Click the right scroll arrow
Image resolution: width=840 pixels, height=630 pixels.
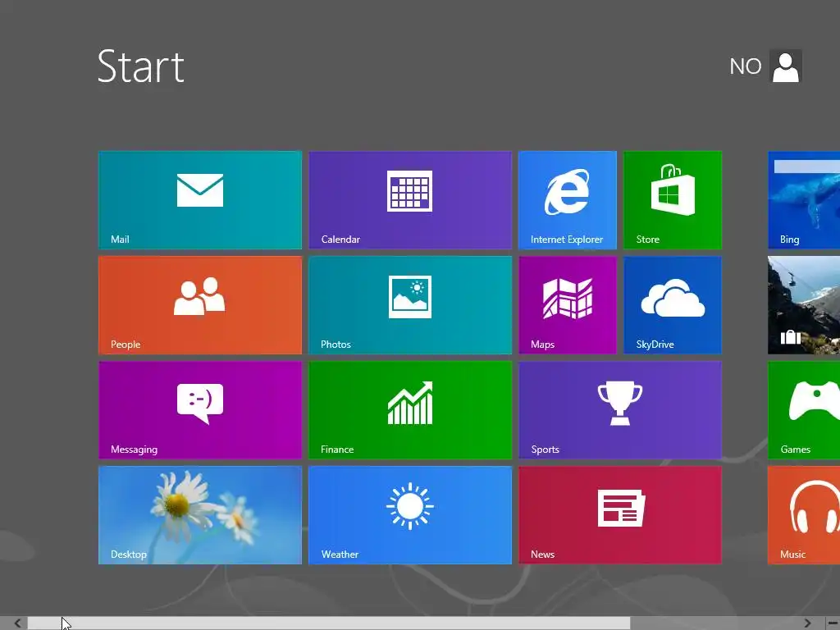(x=807, y=623)
